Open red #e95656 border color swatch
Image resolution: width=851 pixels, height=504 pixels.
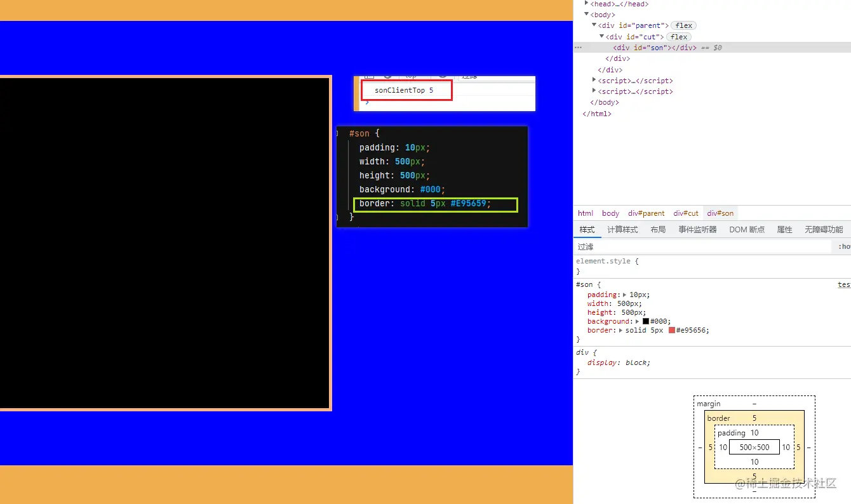pyautogui.click(x=671, y=330)
